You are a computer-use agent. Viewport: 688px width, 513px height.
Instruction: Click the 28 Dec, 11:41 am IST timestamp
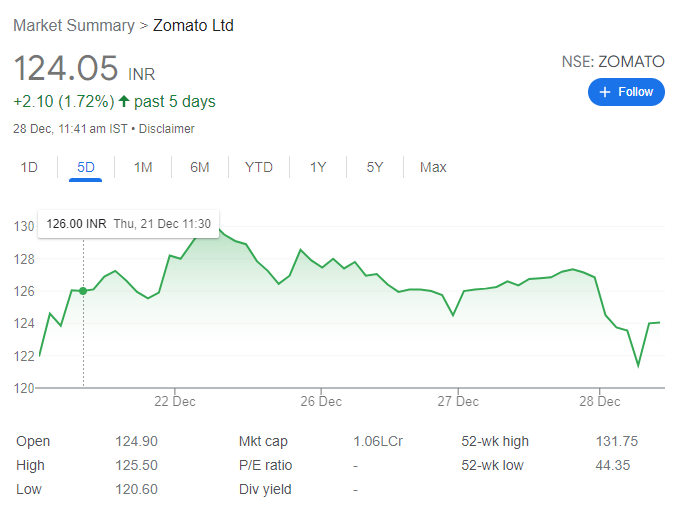[70, 129]
